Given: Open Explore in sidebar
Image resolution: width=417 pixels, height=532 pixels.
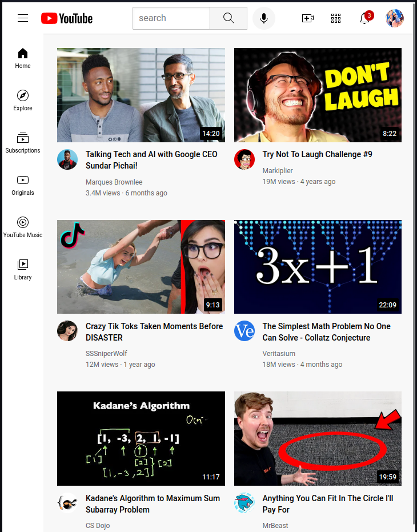Looking at the screenshot, I should pos(23,101).
